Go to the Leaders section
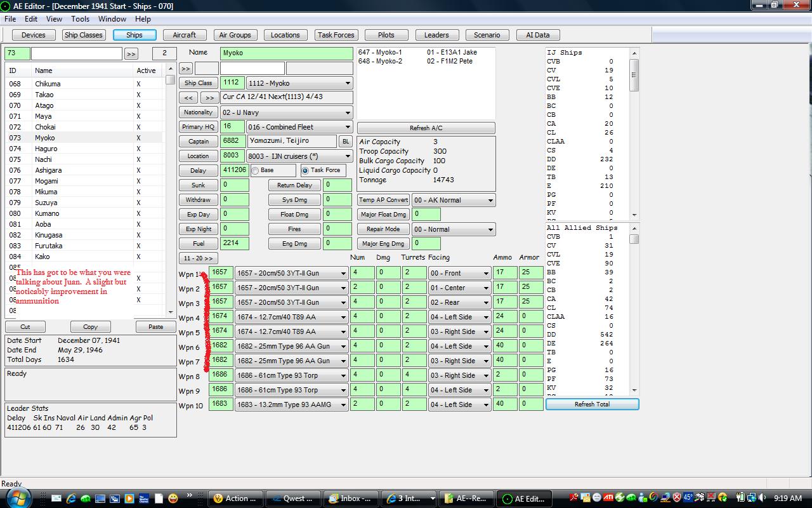 point(436,35)
